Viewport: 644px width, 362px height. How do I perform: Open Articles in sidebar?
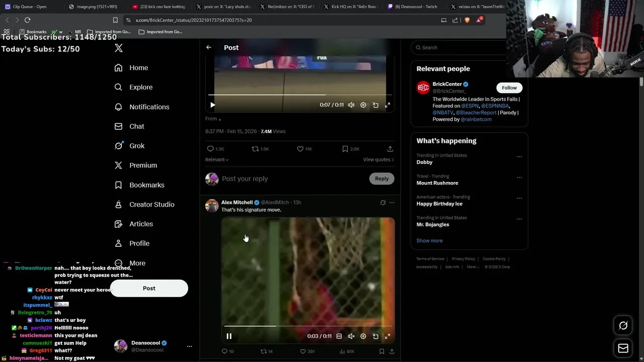pyautogui.click(x=134, y=224)
